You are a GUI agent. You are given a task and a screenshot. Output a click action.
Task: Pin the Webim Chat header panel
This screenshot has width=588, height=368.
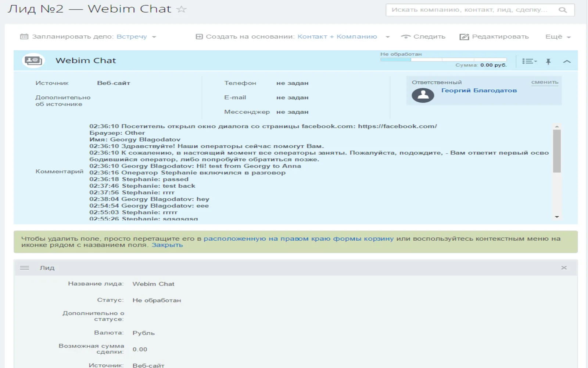(548, 61)
